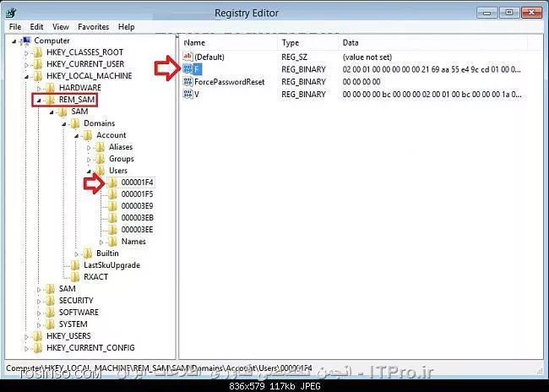Sort values by the Data column header
The height and width of the screenshot is (392, 549).
[432, 43]
